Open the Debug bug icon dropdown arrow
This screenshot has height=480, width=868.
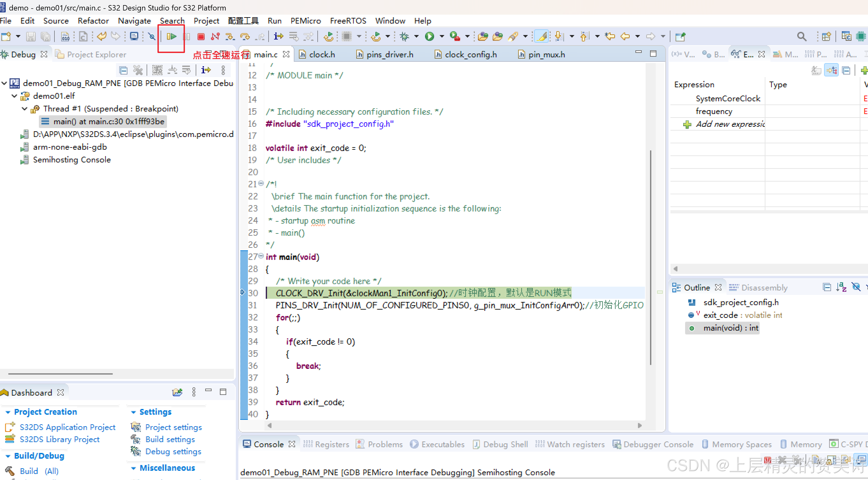click(416, 36)
